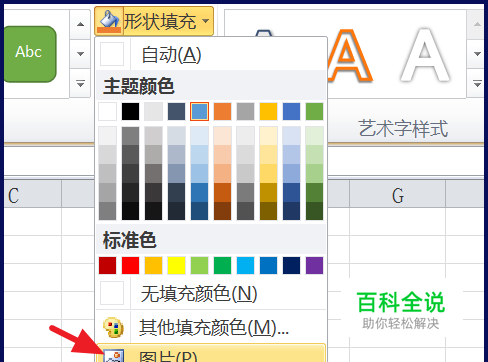
Task: Move the WordArt styles gallery down one row
Action: [477, 54]
